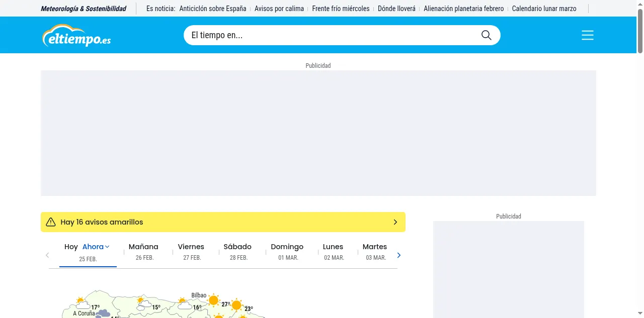Click the sun-cloud icon next to 15°
This screenshot has width=644, height=318.
(x=144, y=303)
